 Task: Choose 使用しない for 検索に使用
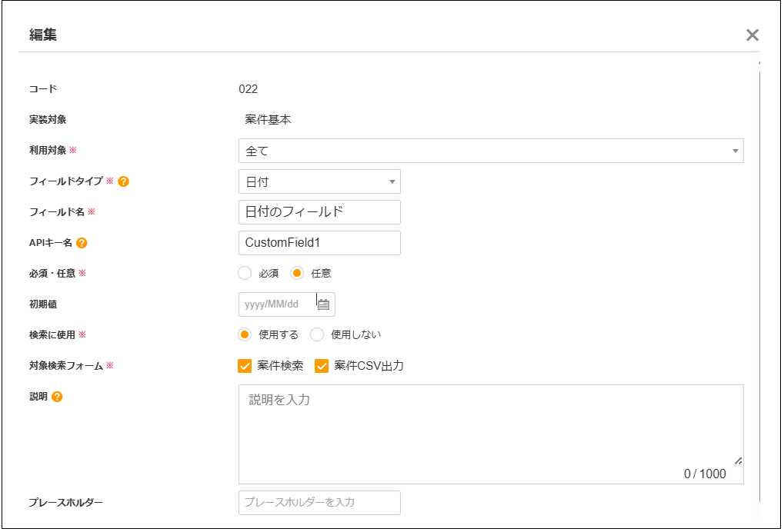(317, 334)
